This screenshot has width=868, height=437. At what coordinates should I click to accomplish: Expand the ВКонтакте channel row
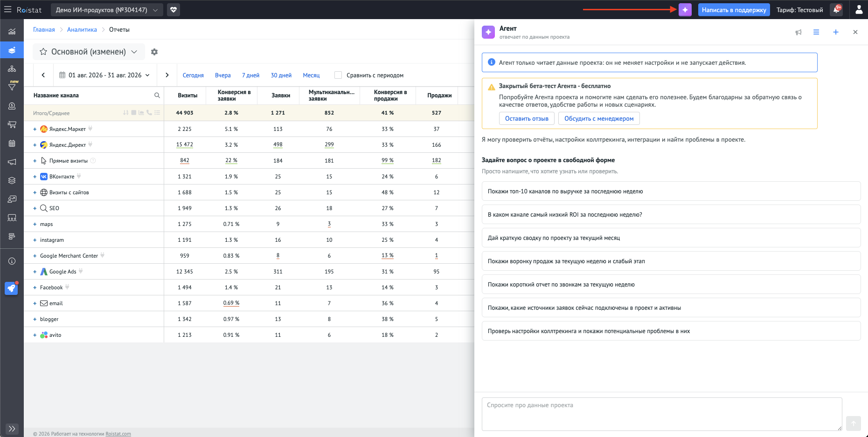pos(35,177)
